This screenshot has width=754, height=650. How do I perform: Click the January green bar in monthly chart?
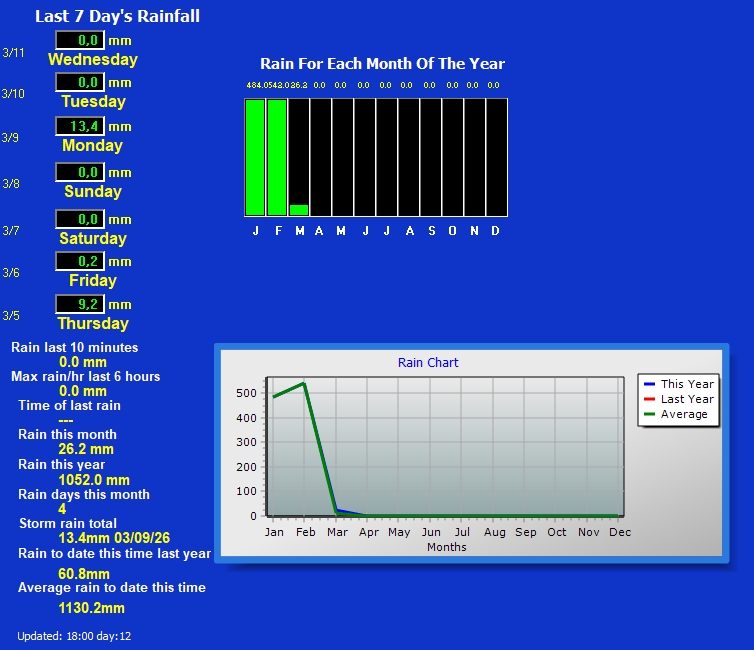255,157
